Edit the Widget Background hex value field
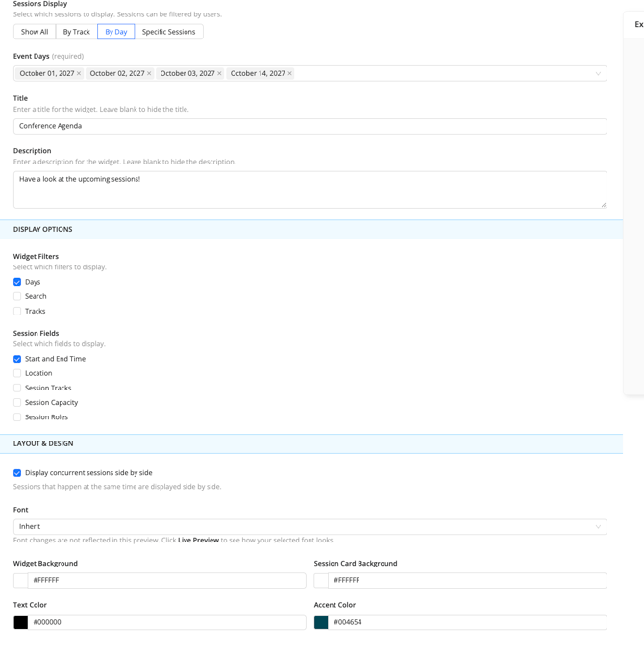This screenshot has width=644, height=655. (x=167, y=581)
